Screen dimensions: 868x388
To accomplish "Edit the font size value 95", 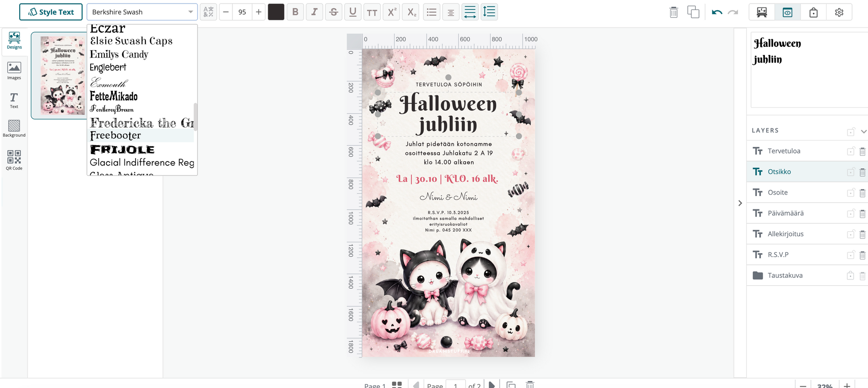I will [x=242, y=12].
